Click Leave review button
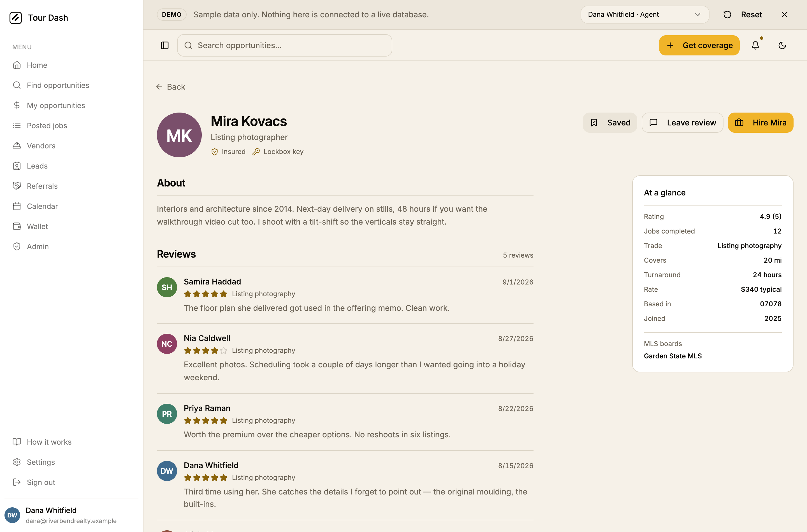 pyautogui.click(x=682, y=122)
